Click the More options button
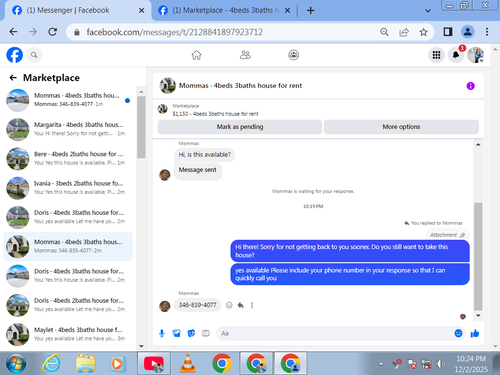Image resolution: width=500 pixels, height=375 pixels. coord(401,127)
